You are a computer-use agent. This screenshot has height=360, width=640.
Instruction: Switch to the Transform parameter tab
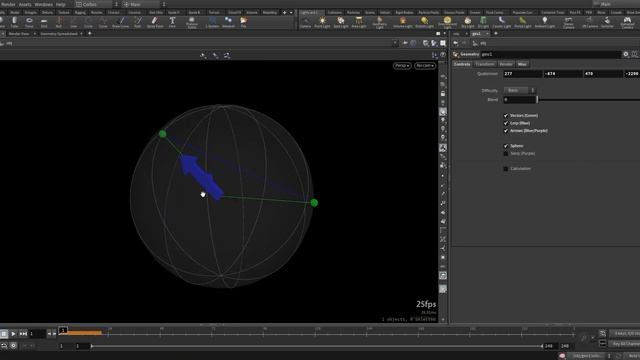(x=485, y=64)
